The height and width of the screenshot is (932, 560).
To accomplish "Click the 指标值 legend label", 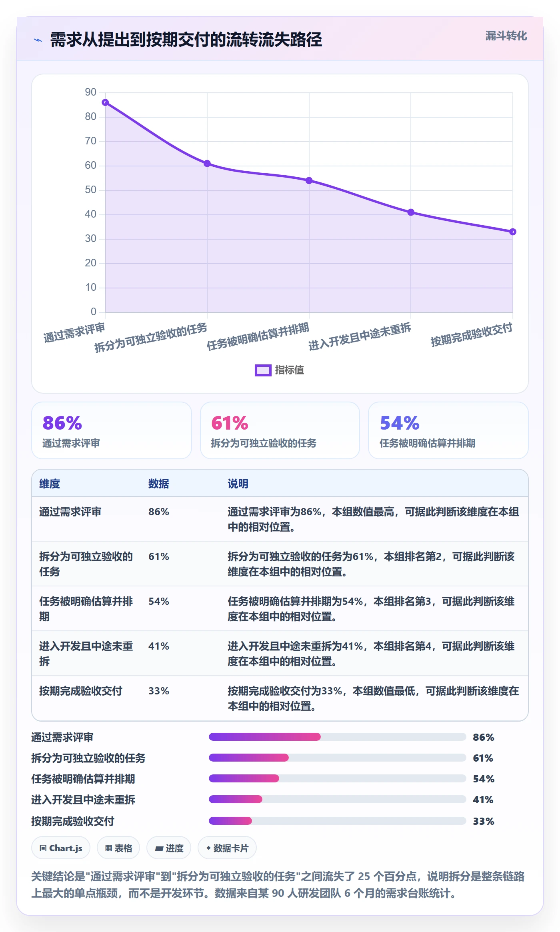I will 289,370.
